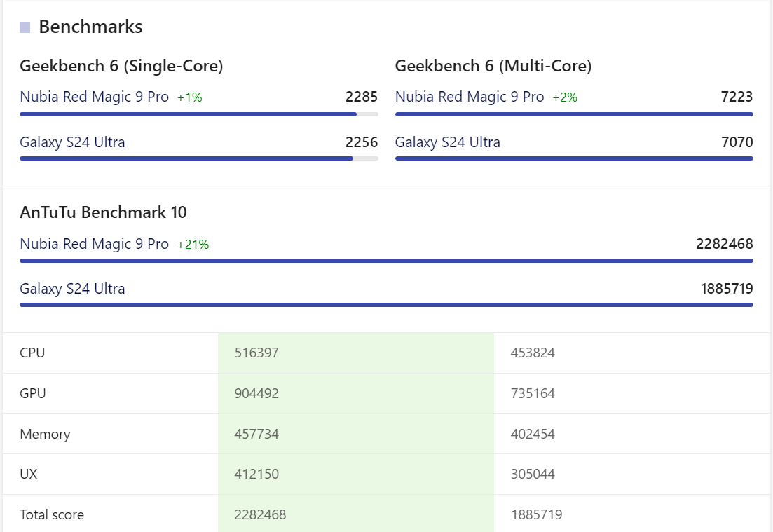Open Nubia Red Magic 9 Pro link in Single-Core

coord(94,97)
